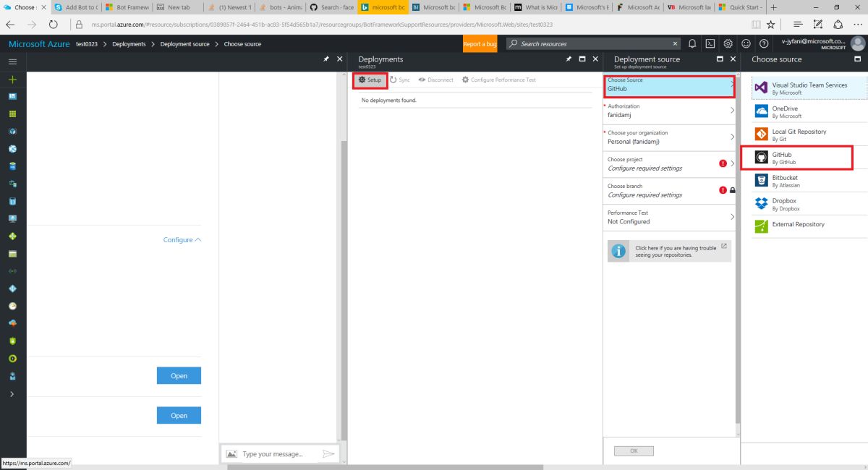Pin the leftmost blade

click(x=326, y=59)
